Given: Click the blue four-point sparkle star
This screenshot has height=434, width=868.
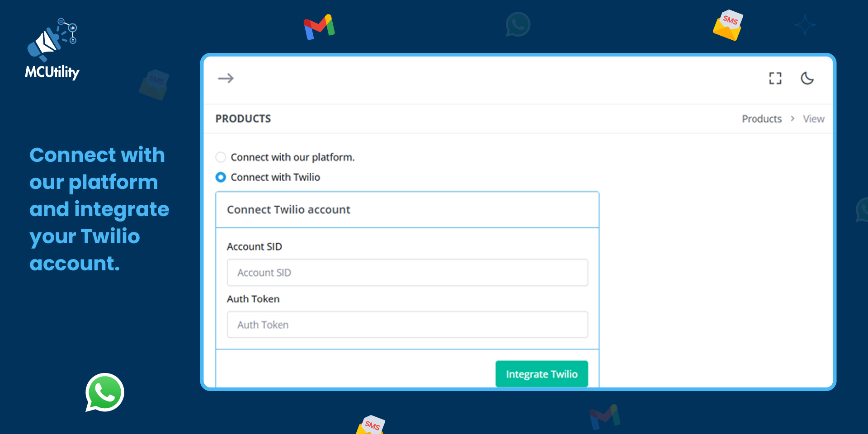Looking at the screenshot, I should [805, 25].
